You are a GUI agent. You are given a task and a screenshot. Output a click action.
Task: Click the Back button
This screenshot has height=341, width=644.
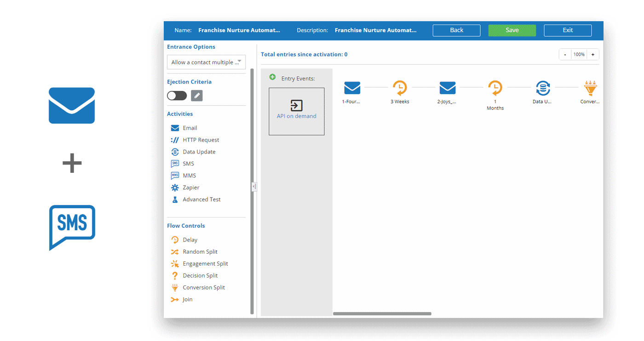click(456, 30)
